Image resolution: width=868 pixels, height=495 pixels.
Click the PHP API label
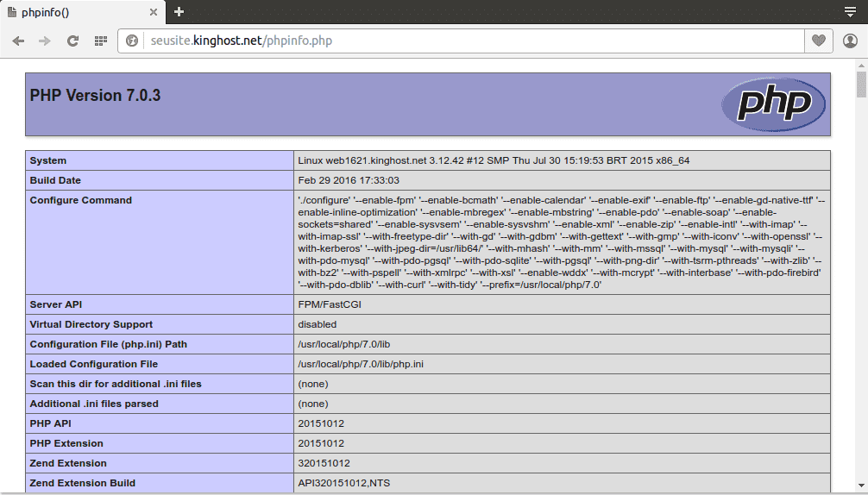coord(50,423)
